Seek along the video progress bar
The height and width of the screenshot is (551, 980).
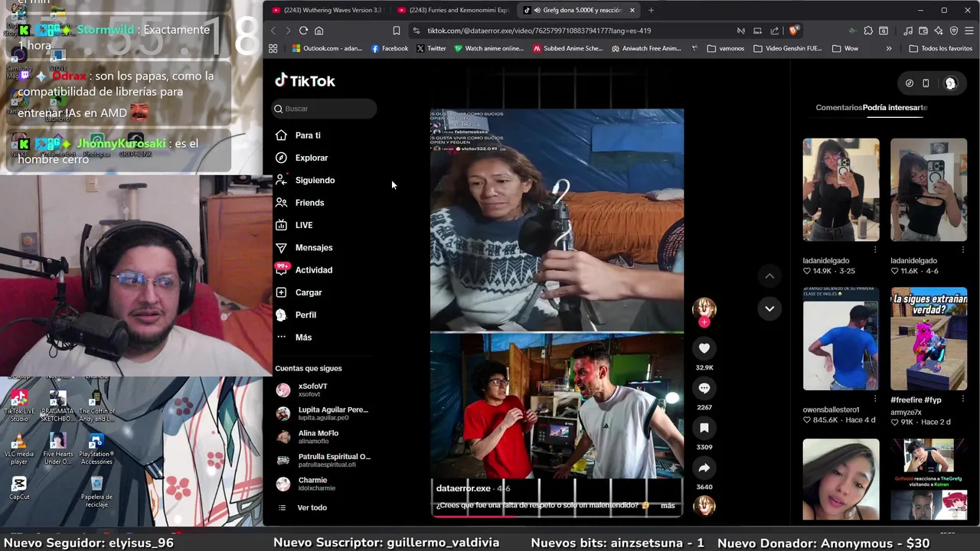point(557,516)
